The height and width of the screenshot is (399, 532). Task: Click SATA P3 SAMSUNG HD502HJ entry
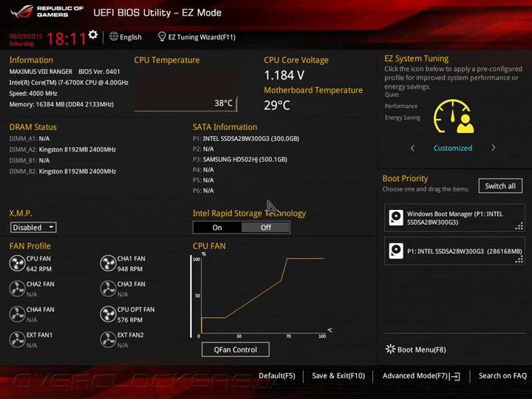[240, 160]
